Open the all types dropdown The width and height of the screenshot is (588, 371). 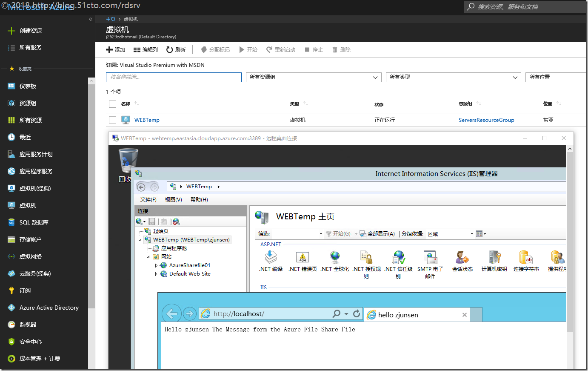pos(453,77)
